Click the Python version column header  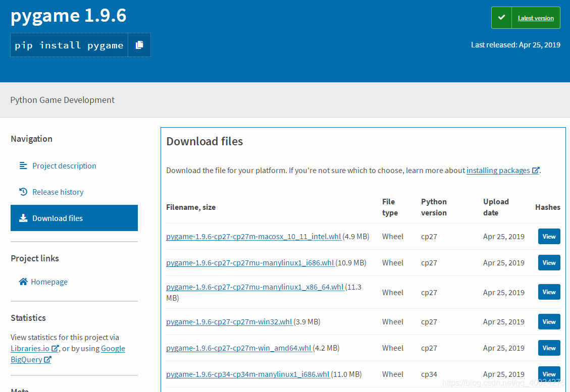[434, 207]
